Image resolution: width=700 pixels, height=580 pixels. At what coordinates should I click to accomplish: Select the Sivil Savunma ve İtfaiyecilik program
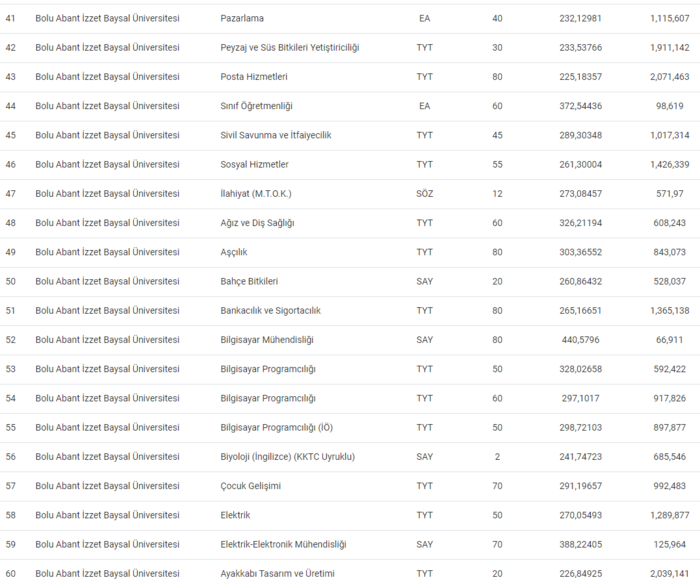(278, 135)
